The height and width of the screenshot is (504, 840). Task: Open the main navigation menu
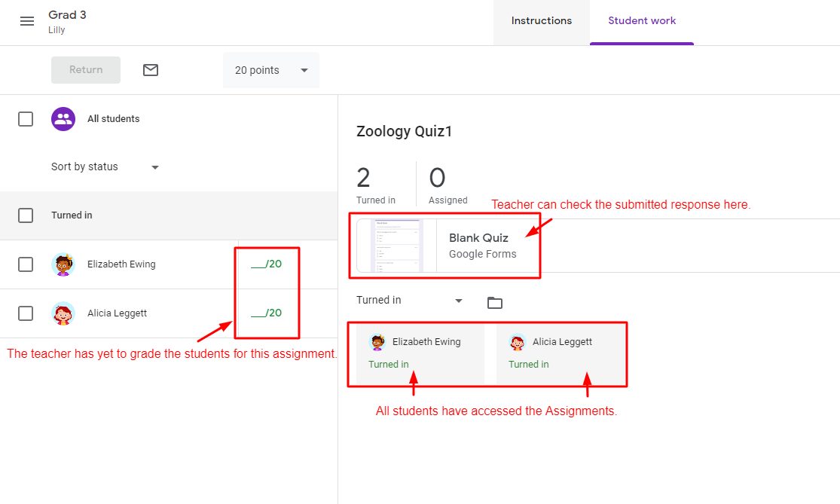coord(28,21)
